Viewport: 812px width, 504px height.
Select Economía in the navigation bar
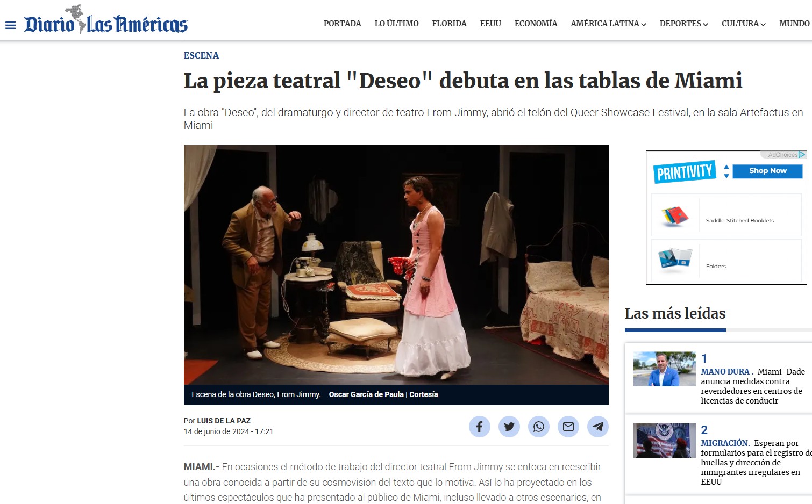coord(536,24)
